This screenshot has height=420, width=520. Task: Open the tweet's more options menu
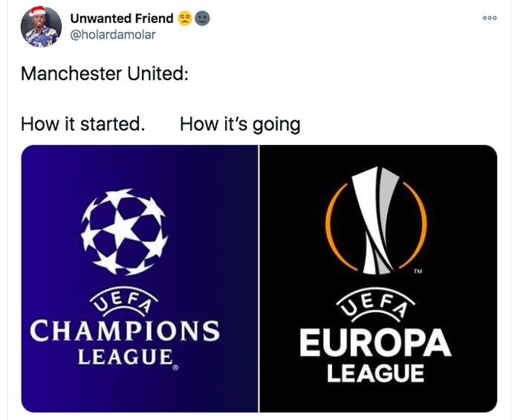pos(489,18)
